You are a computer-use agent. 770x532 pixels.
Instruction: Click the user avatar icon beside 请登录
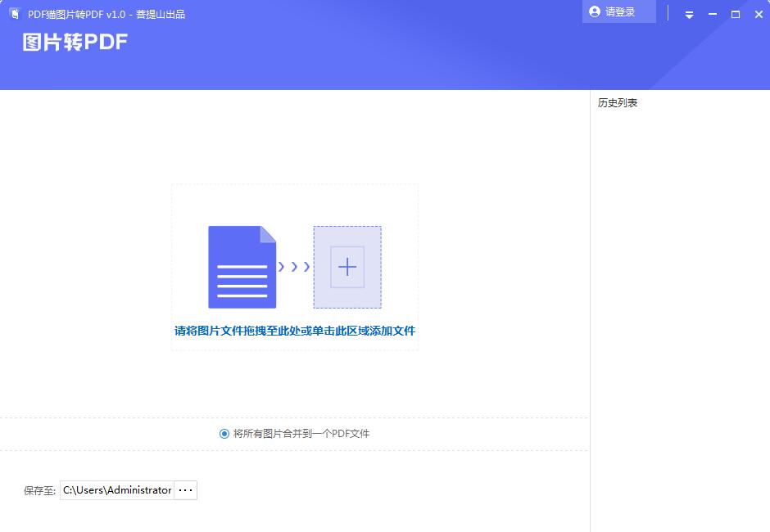click(x=594, y=12)
